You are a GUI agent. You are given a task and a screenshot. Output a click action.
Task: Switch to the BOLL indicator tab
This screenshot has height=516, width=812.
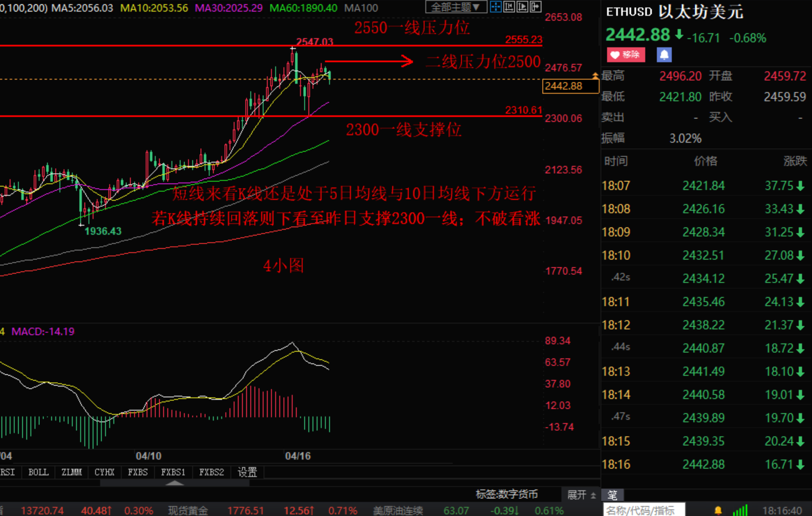[38, 472]
